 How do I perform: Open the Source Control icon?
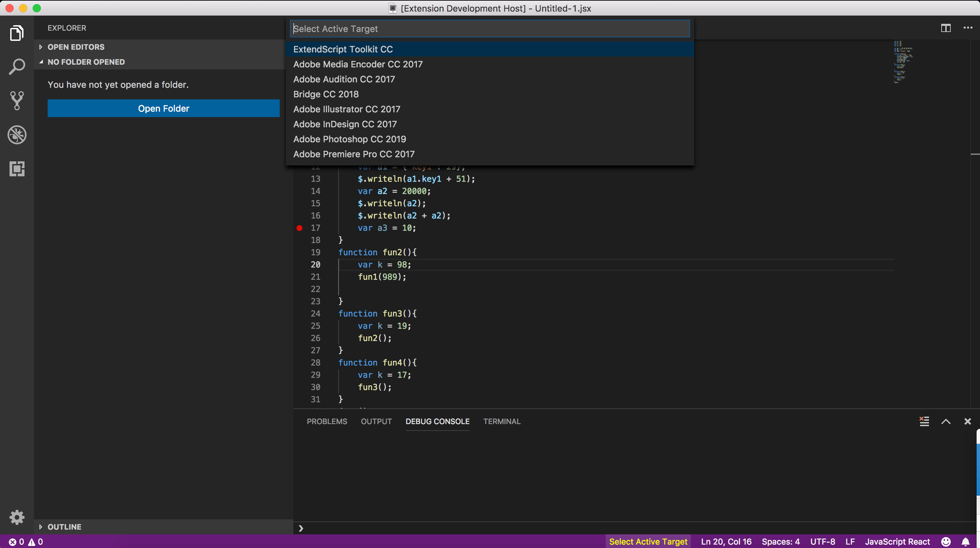coord(17,100)
